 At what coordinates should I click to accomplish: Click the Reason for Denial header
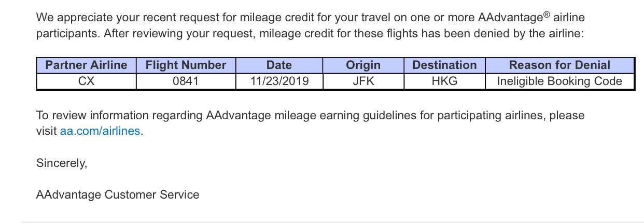click(559, 65)
